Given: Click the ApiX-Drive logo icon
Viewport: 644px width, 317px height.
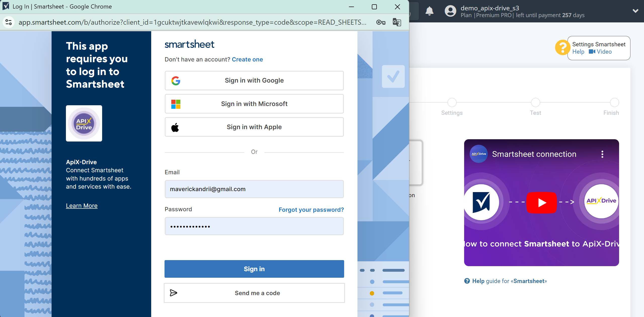Looking at the screenshot, I should 84,123.
